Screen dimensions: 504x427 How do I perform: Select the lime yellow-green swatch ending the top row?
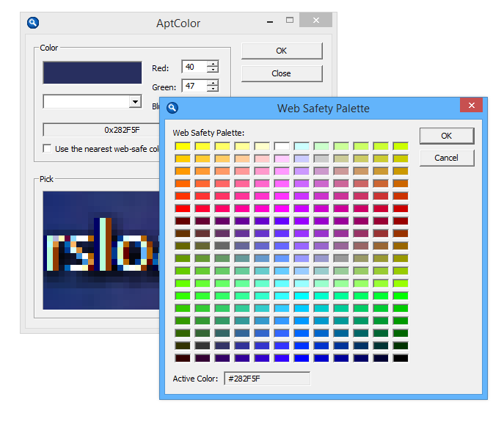pyautogui.click(x=401, y=146)
